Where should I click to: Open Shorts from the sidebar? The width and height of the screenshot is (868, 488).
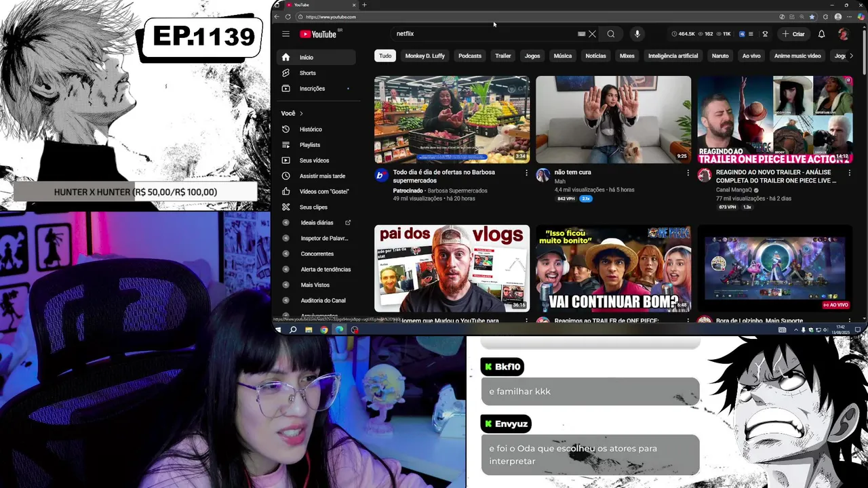pos(317,73)
